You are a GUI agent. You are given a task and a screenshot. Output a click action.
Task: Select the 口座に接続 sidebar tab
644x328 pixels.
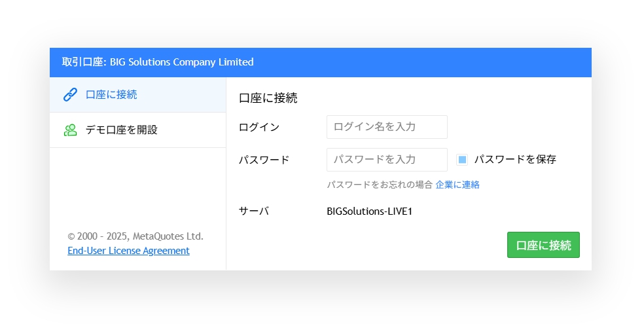111,95
